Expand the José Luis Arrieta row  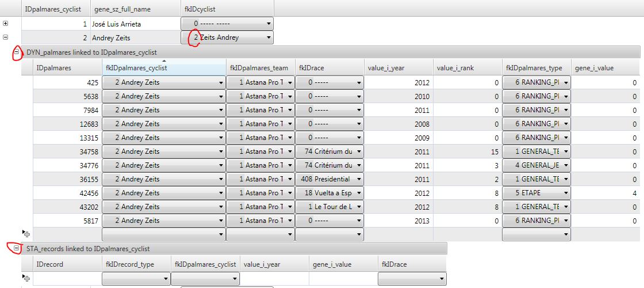[x=6, y=24]
